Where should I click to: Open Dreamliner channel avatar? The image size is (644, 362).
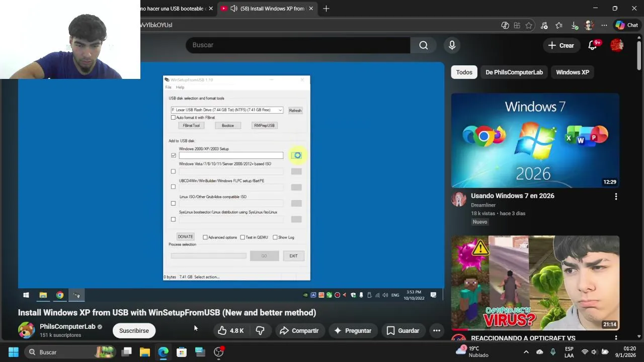point(458,199)
